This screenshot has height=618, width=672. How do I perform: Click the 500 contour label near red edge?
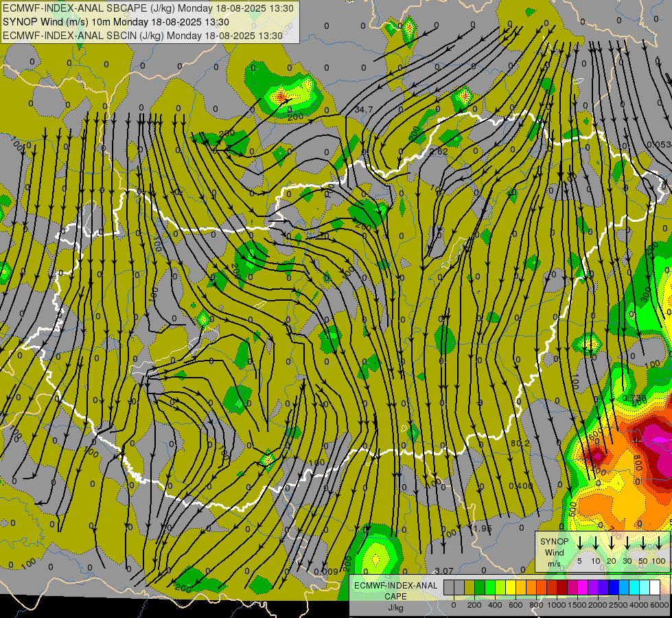pyautogui.click(x=572, y=510)
